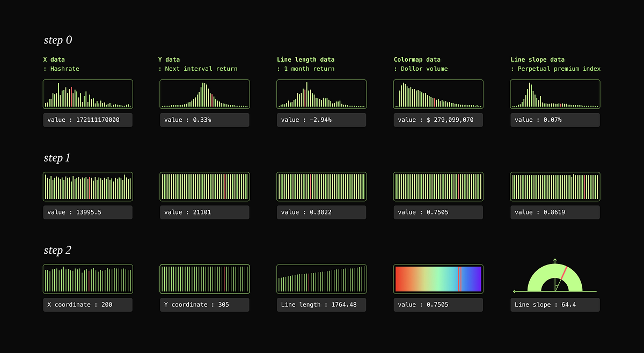644x353 pixels.
Task: Click the value 172111170000 field
Action: coord(87,120)
